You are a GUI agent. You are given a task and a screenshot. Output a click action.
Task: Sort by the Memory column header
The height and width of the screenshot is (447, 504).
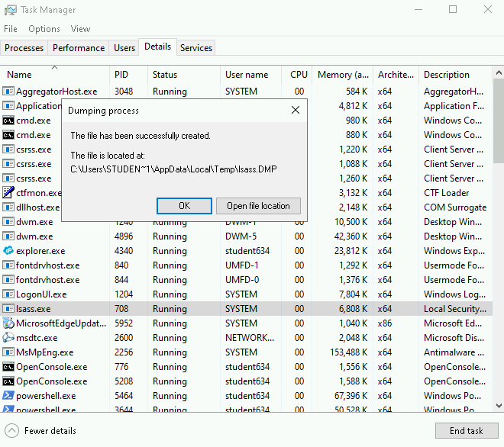pyautogui.click(x=342, y=75)
